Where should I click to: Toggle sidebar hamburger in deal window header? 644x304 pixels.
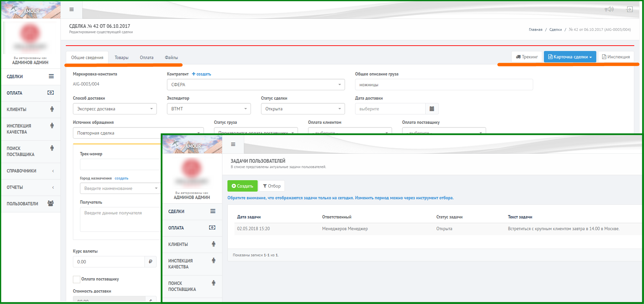tap(72, 9)
